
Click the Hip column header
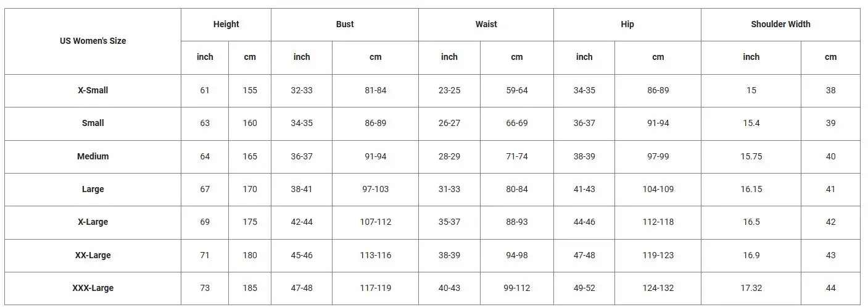(627, 24)
